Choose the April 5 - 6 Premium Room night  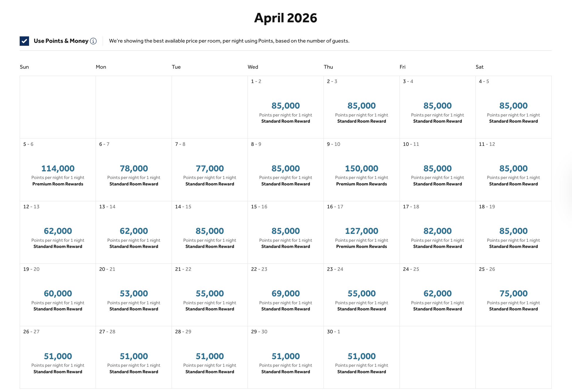[x=58, y=170]
